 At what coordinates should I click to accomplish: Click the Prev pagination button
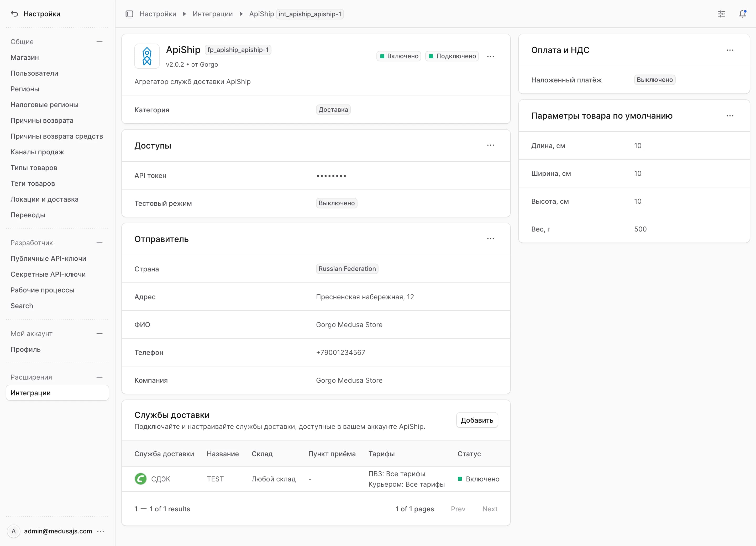pyautogui.click(x=458, y=509)
